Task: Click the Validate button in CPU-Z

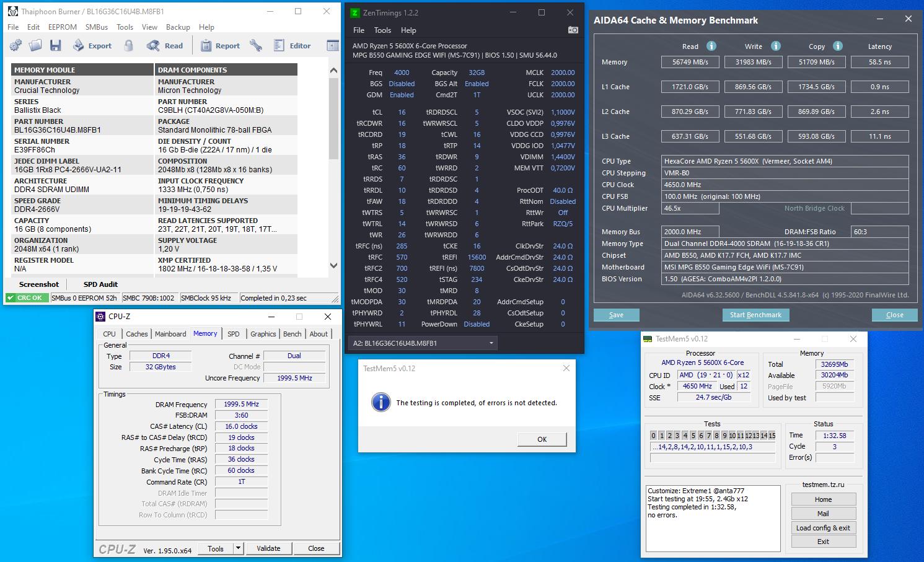Action: (x=268, y=548)
